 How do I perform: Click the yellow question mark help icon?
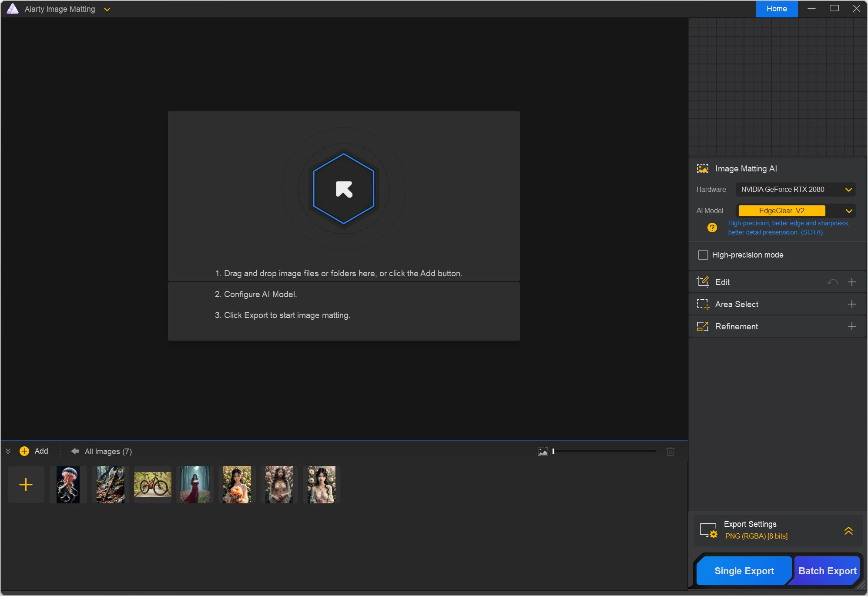[x=712, y=228]
